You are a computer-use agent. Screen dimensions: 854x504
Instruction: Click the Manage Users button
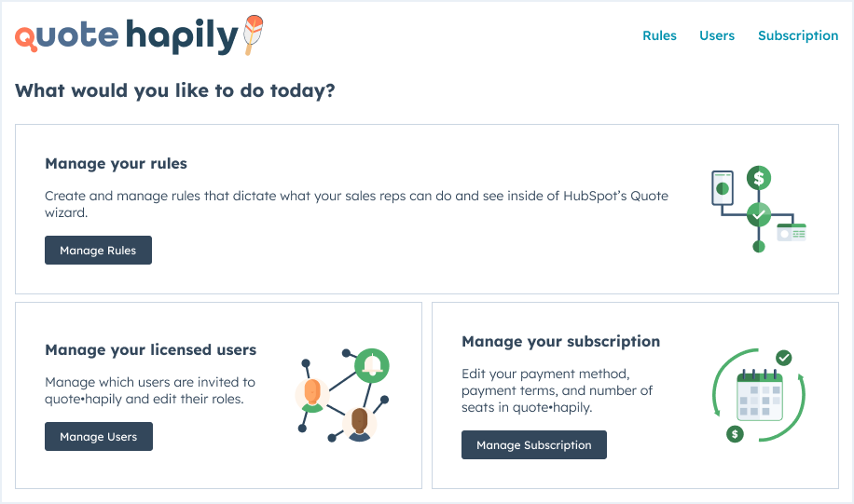coord(99,437)
